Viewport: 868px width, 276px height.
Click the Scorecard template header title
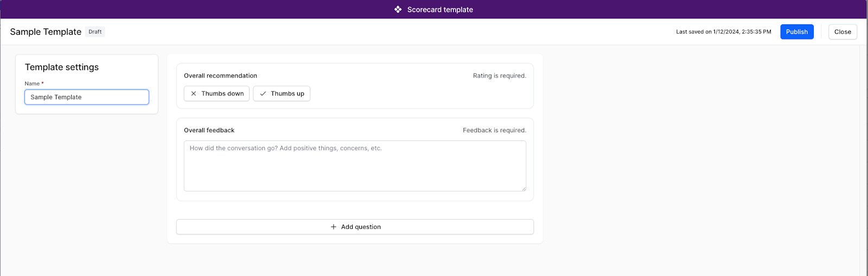pos(440,10)
